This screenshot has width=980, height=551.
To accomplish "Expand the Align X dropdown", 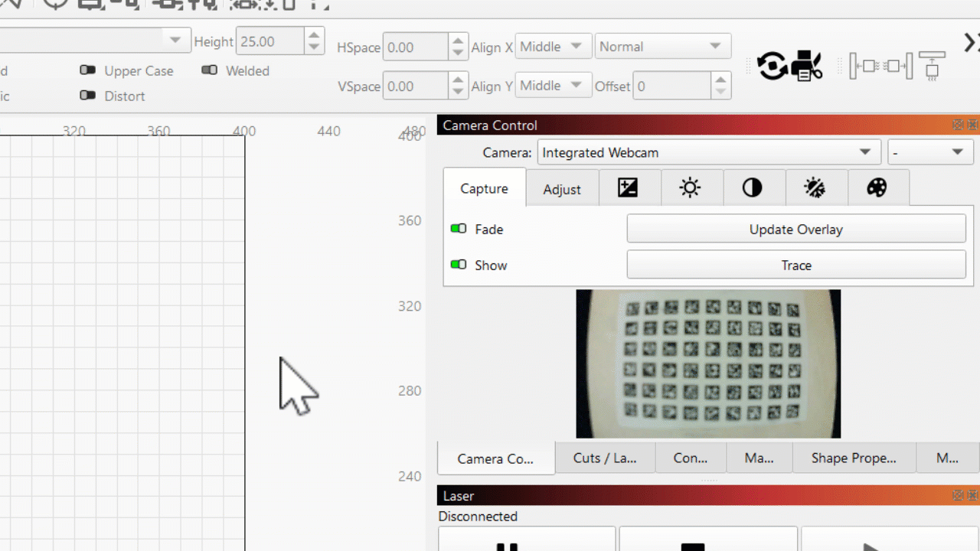I will click(x=553, y=47).
